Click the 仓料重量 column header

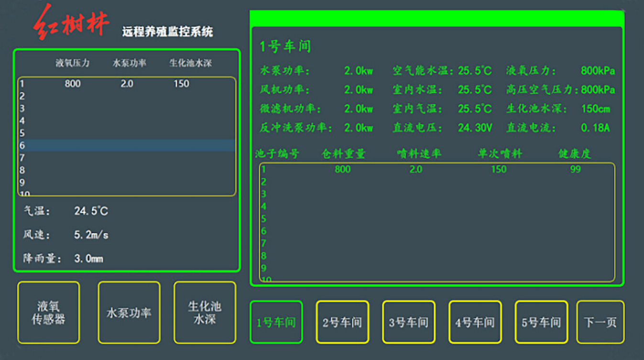[x=343, y=154]
